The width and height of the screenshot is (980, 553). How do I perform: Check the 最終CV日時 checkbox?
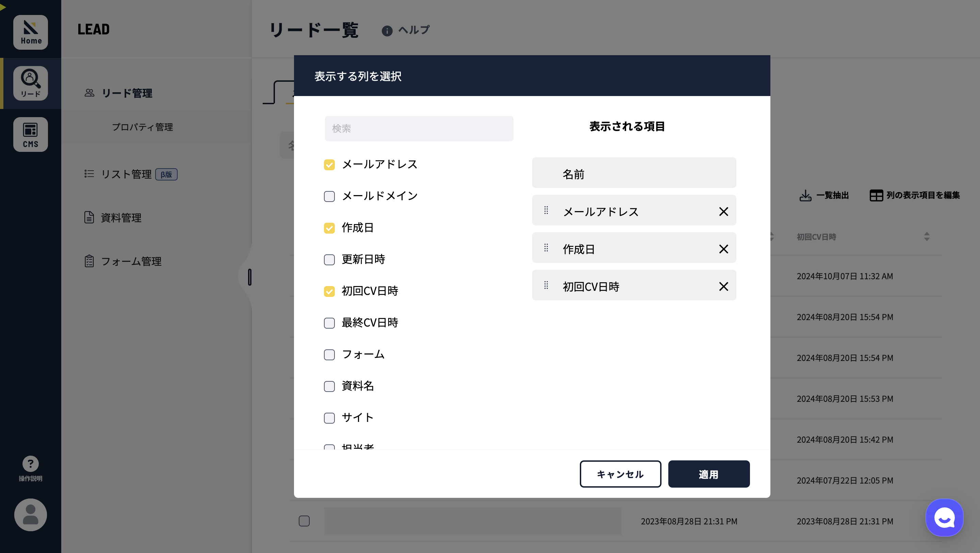[329, 323]
